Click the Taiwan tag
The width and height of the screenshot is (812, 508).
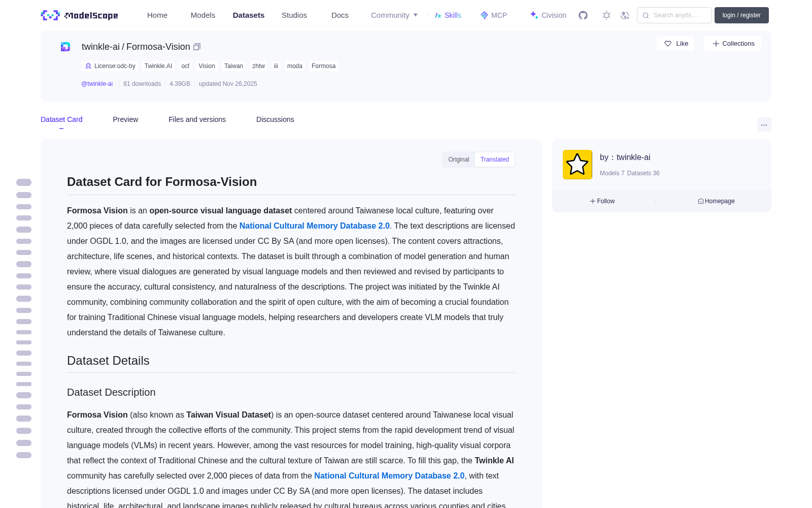(x=233, y=66)
